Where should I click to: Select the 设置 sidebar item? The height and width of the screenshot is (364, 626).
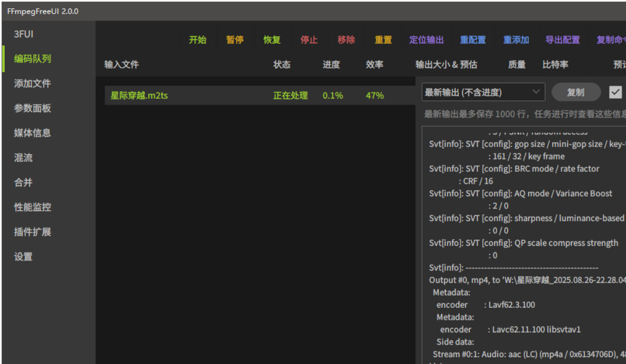[x=23, y=256]
